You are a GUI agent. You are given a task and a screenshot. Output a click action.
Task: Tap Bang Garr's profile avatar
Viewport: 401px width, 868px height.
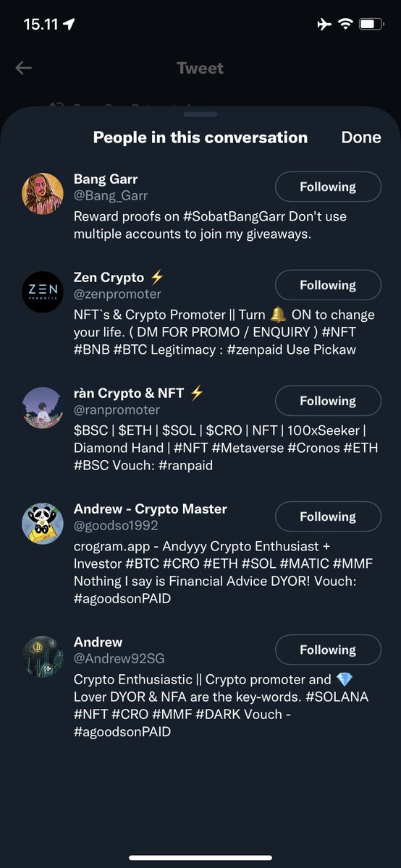tap(43, 194)
